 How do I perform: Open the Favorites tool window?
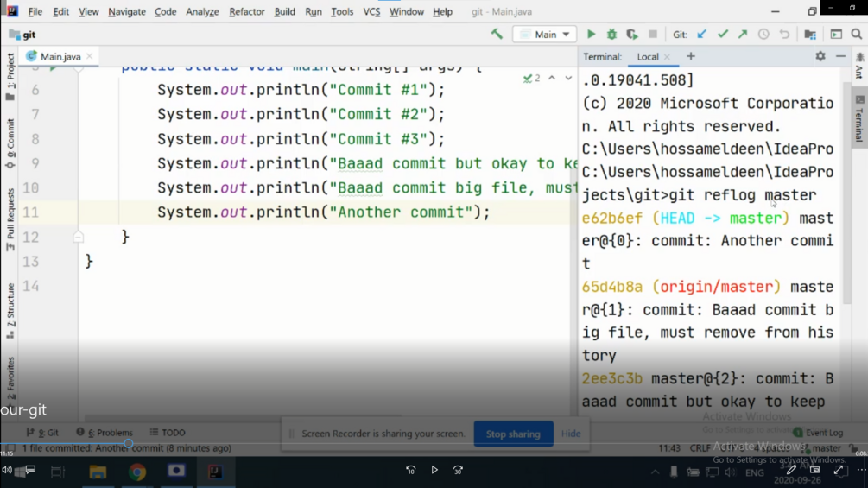pos(10,377)
